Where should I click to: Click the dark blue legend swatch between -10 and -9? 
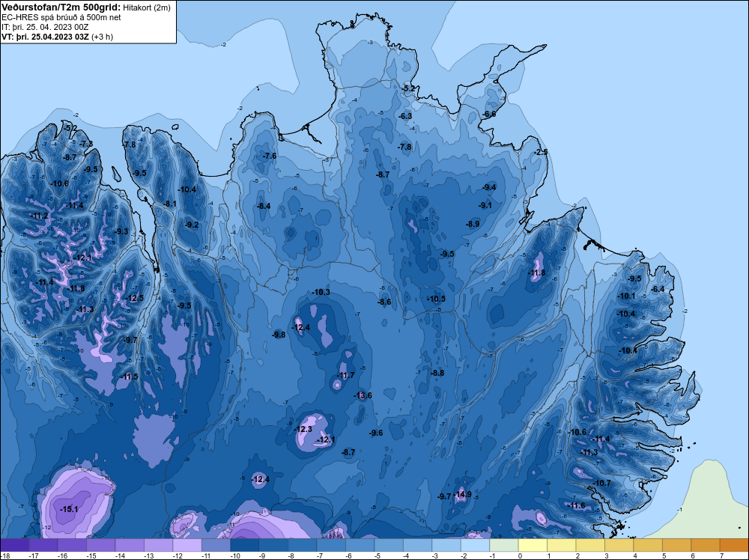(x=245, y=545)
